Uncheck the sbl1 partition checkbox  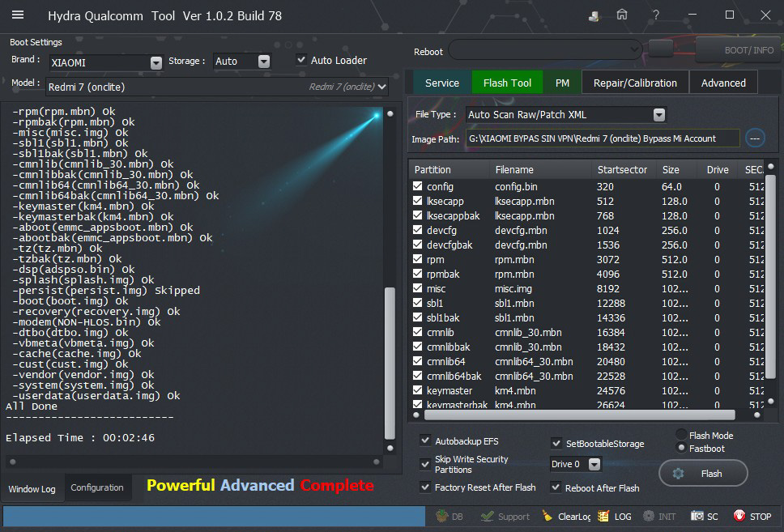point(417,303)
